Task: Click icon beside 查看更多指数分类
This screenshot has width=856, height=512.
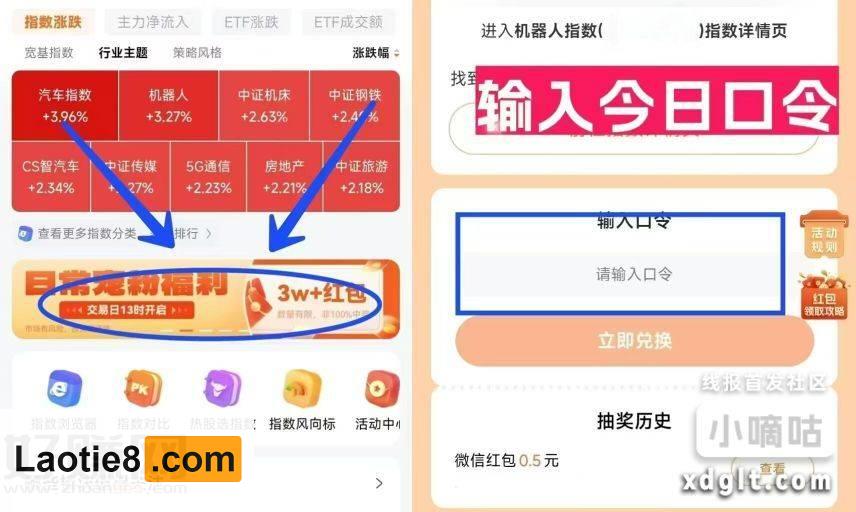Action: [x=25, y=234]
